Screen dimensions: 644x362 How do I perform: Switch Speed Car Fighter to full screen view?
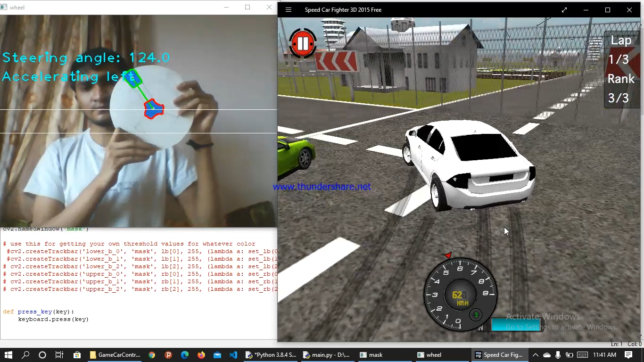[564, 10]
